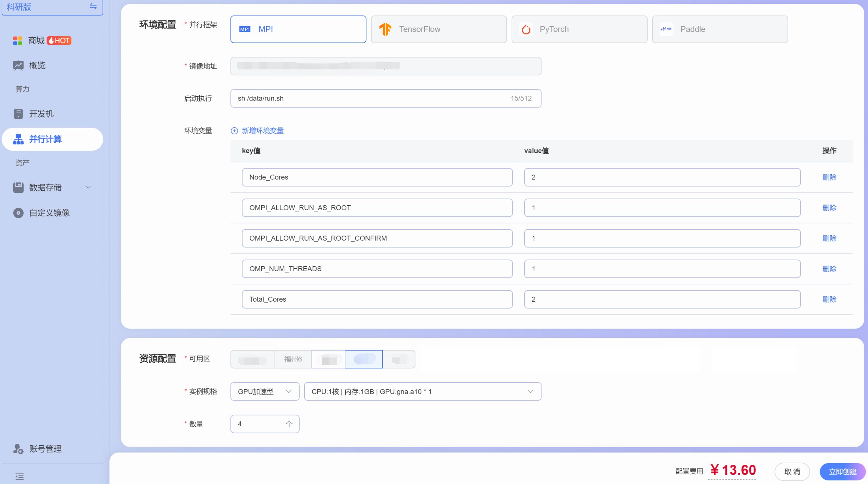This screenshot has width=868, height=484.
Task: Expand the 数据存储 sidebar chevron
Action: click(x=88, y=187)
